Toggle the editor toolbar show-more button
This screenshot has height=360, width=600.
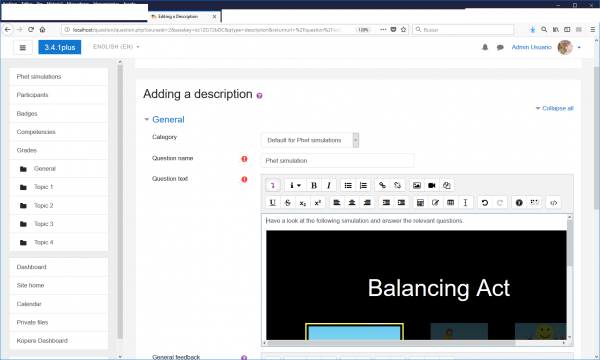[272, 186]
